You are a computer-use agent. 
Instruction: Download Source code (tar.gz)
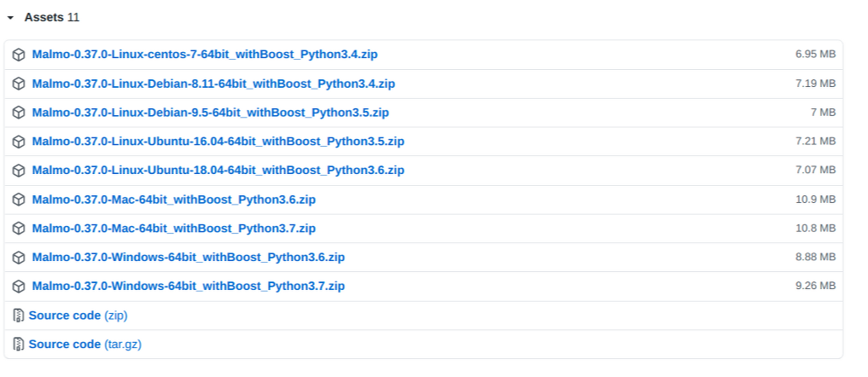click(x=85, y=345)
